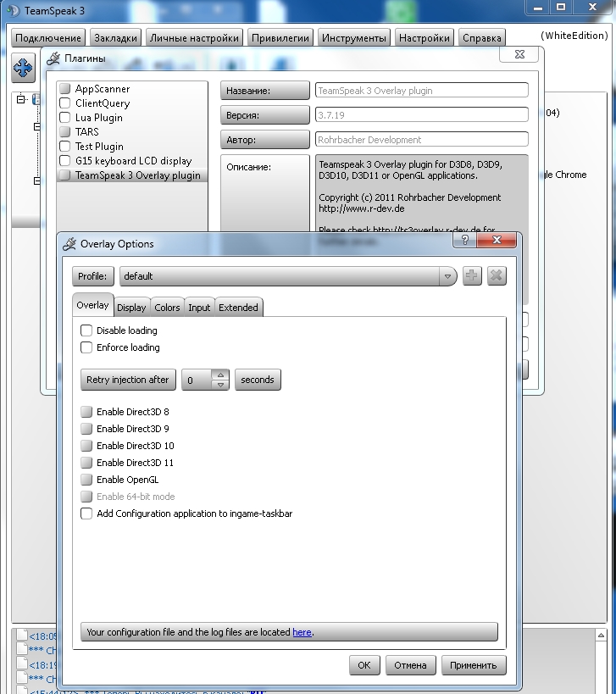The image size is (616, 694).
Task: Toggle Enforce loading checkbox
Action: [x=86, y=347]
